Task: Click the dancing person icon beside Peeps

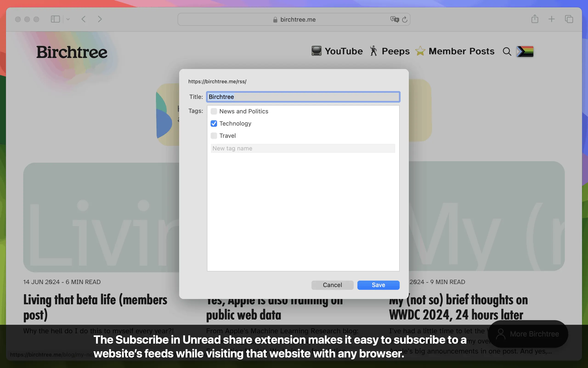Action: [373, 51]
